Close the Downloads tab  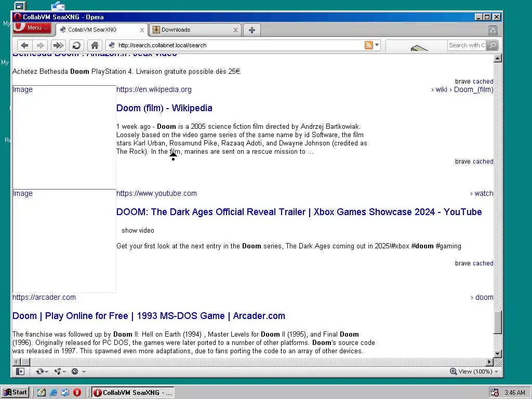click(x=235, y=30)
